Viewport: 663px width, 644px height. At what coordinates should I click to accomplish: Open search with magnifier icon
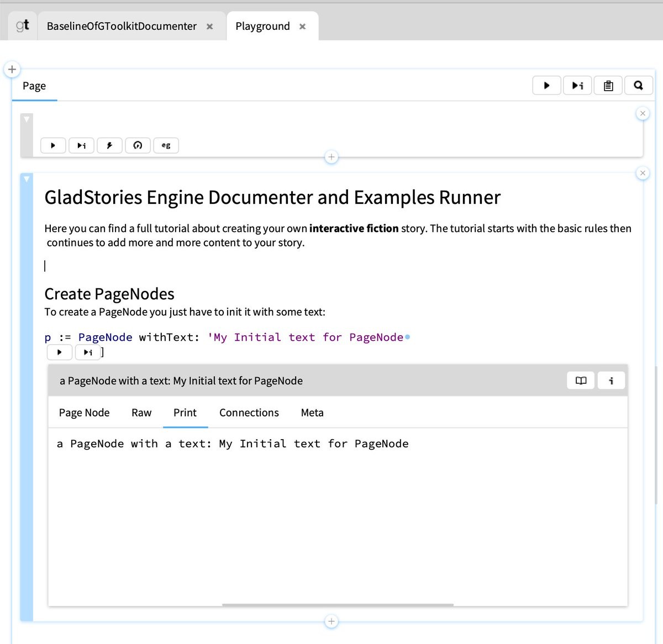[x=638, y=86]
